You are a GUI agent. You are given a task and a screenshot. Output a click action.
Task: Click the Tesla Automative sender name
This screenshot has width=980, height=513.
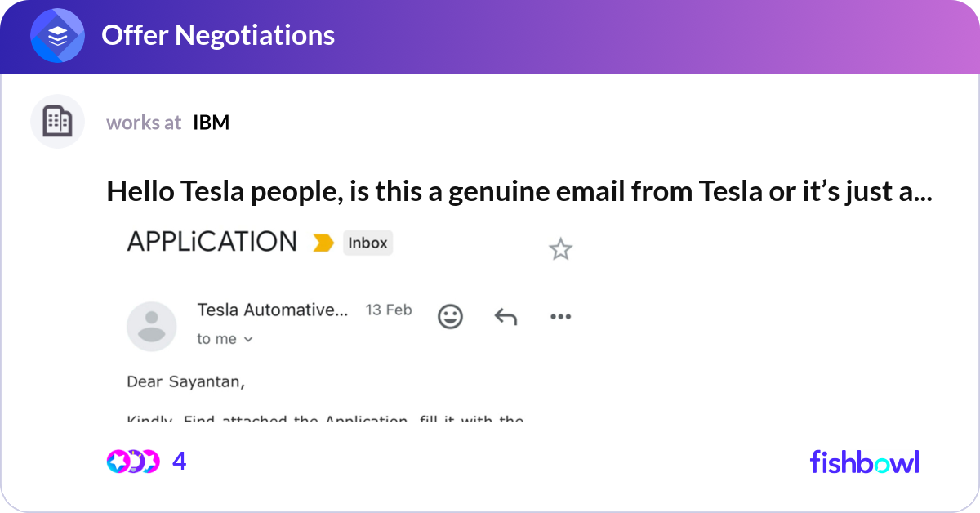click(x=272, y=310)
